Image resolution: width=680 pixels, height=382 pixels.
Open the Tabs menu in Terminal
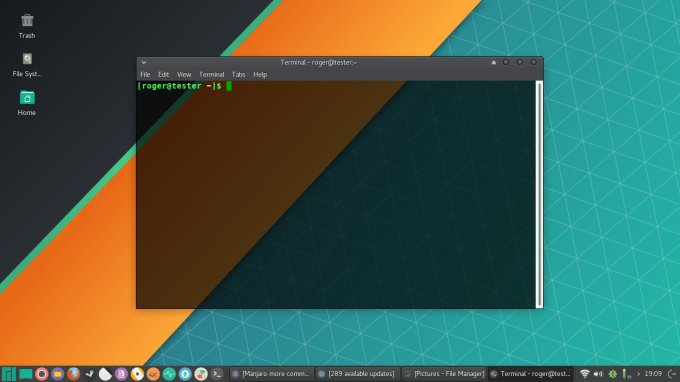point(239,75)
